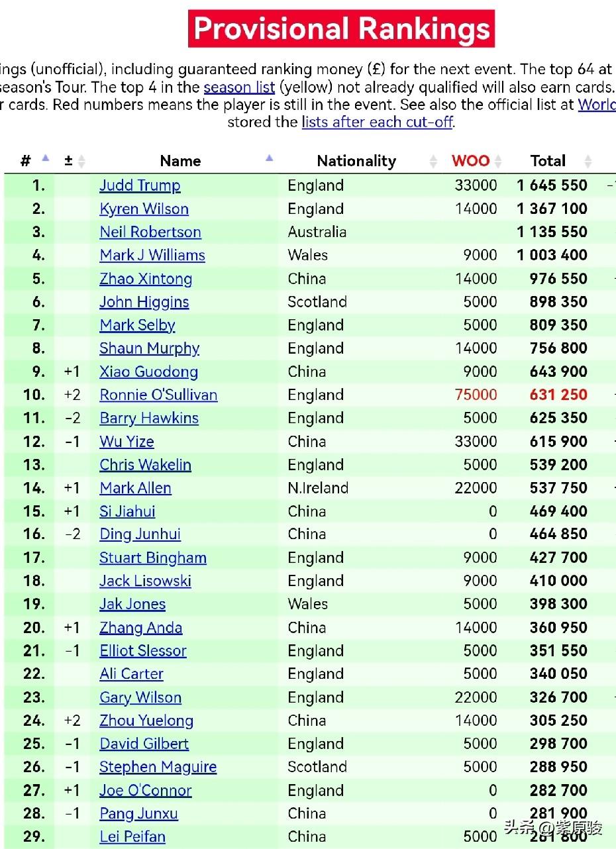Click Lei Peifan link
This screenshot has width=616, height=849.
132,836
